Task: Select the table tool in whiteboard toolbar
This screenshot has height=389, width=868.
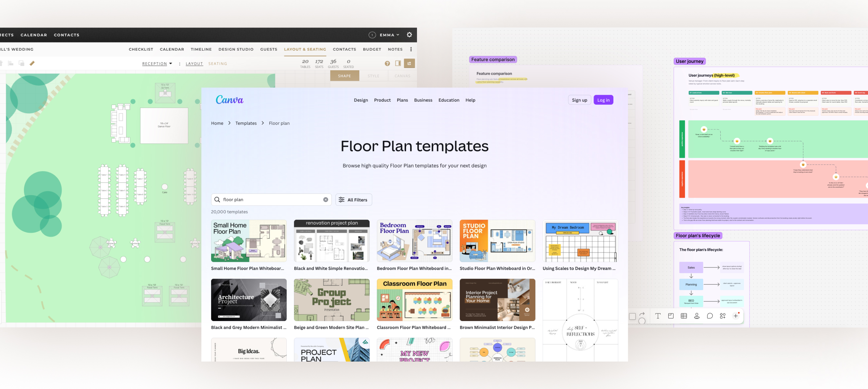Action: tap(684, 316)
